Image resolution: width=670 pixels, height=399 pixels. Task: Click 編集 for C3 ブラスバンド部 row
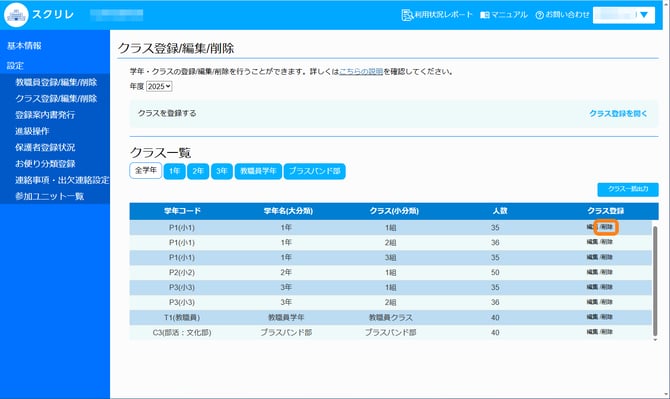[592, 332]
